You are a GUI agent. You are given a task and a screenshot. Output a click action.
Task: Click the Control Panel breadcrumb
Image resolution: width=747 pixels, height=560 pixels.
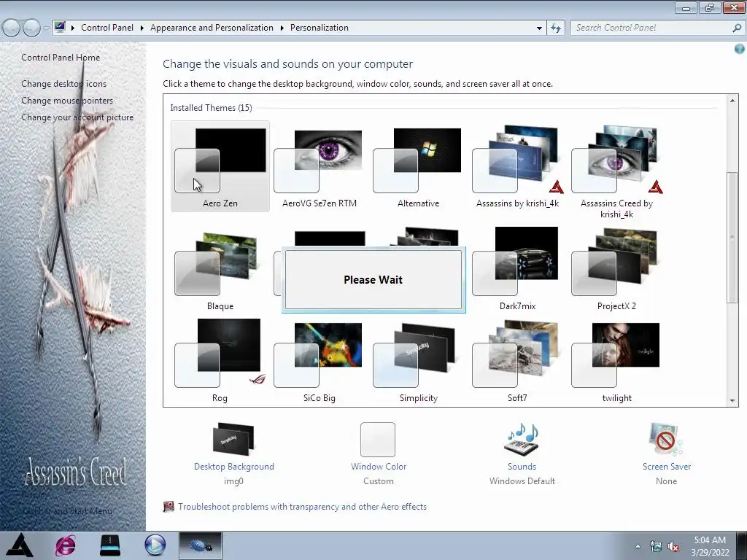point(107,28)
